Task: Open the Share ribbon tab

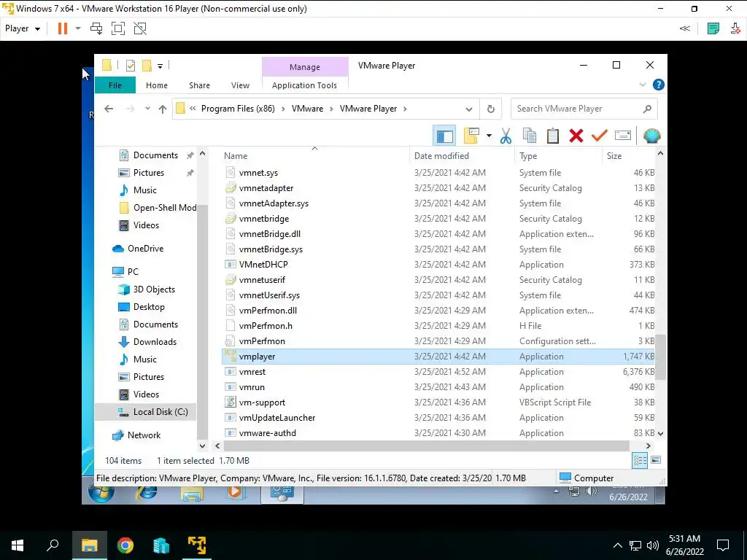Action: (x=199, y=85)
